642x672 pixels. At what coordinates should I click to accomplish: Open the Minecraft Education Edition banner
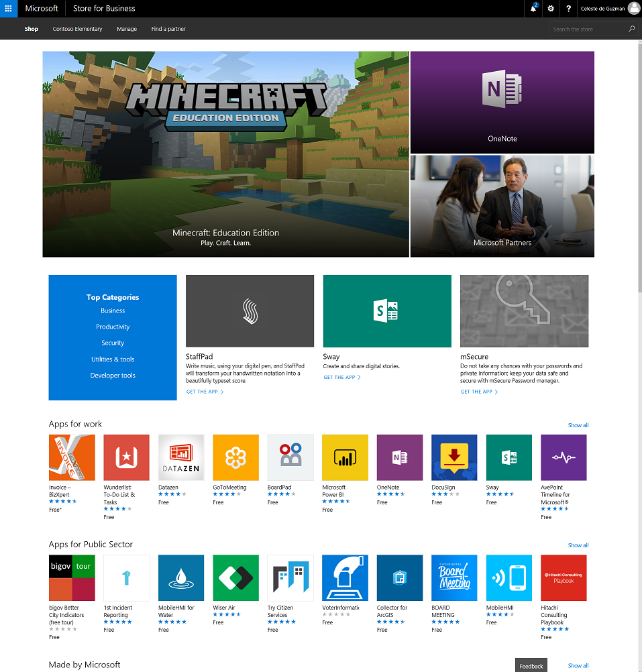click(226, 154)
